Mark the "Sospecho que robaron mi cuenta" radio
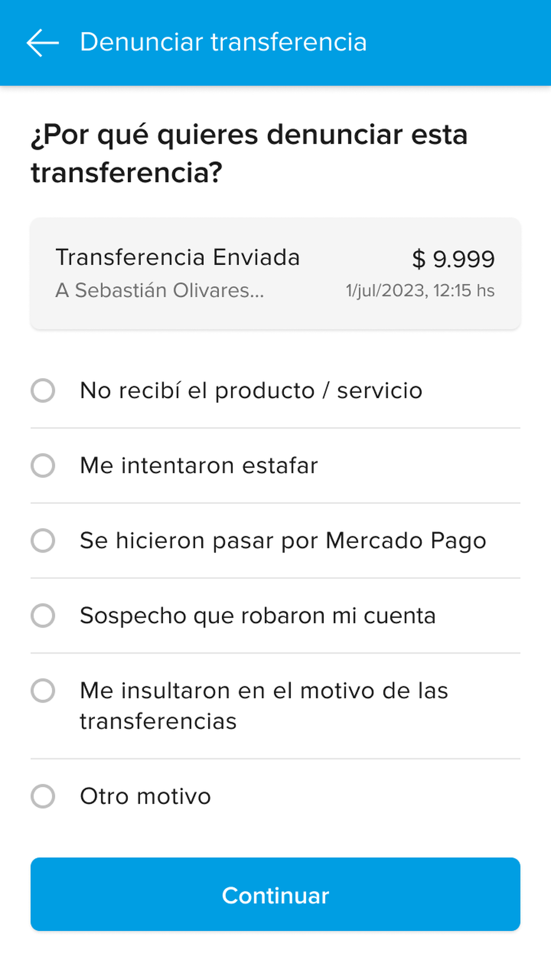This screenshot has height=980, width=551. click(43, 615)
